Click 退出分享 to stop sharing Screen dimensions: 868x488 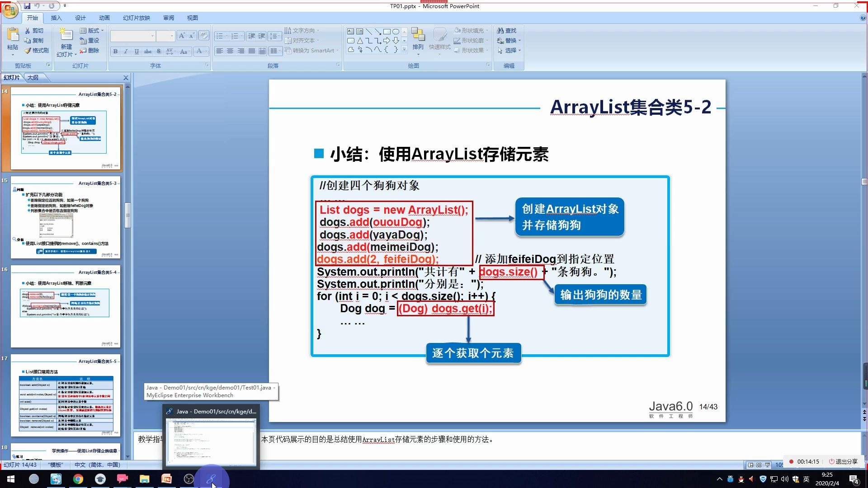(843, 461)
